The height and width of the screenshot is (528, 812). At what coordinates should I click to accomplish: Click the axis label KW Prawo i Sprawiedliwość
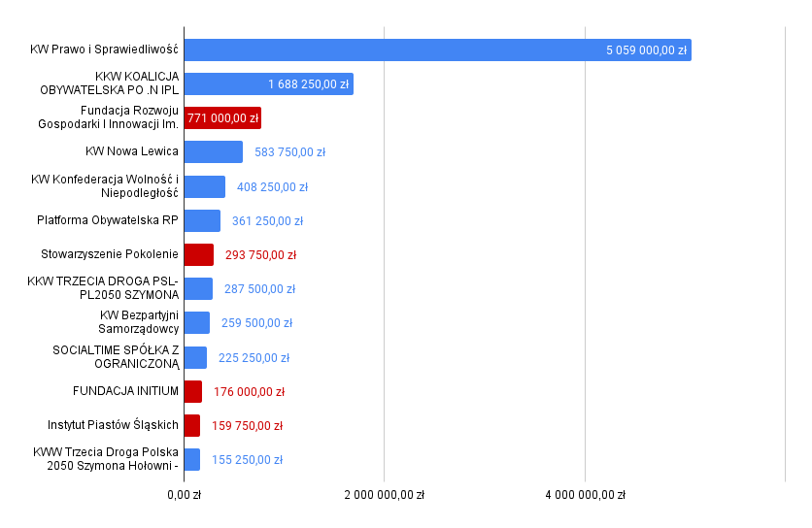click(104, 49)
